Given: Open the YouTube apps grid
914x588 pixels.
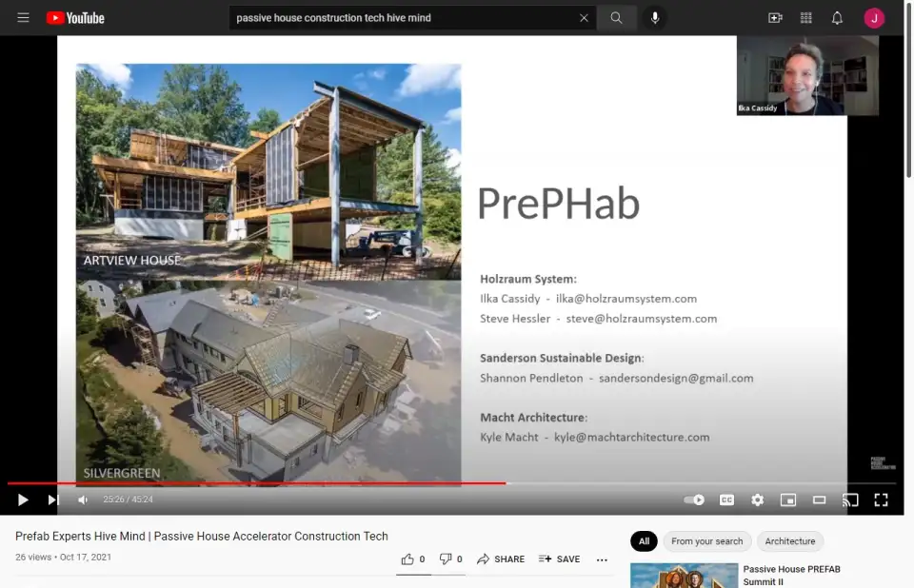Looking at the screenshot, I should 806,18.
